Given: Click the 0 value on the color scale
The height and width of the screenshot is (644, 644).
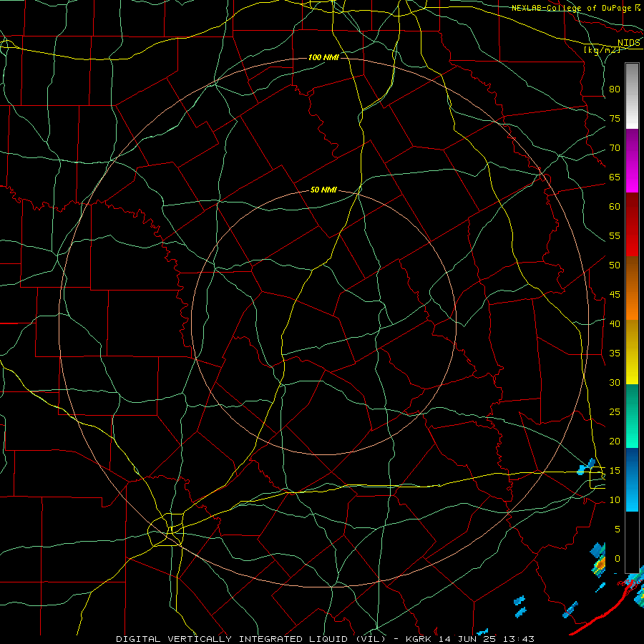Looking at the screenshot, I should [x=618, y=559].
